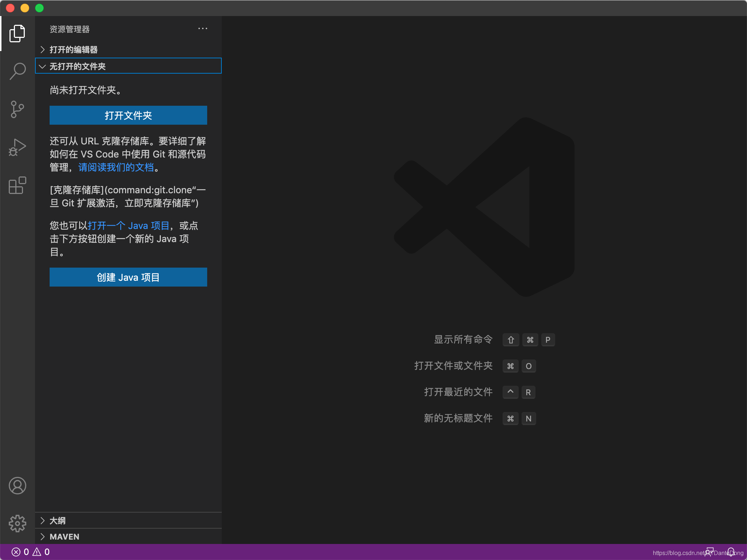Viewport: 747px width, 560px height.
Task: Click the 新的无标题文件 shortcut hint
Action: pyautogui.click(x=458, y=418)
